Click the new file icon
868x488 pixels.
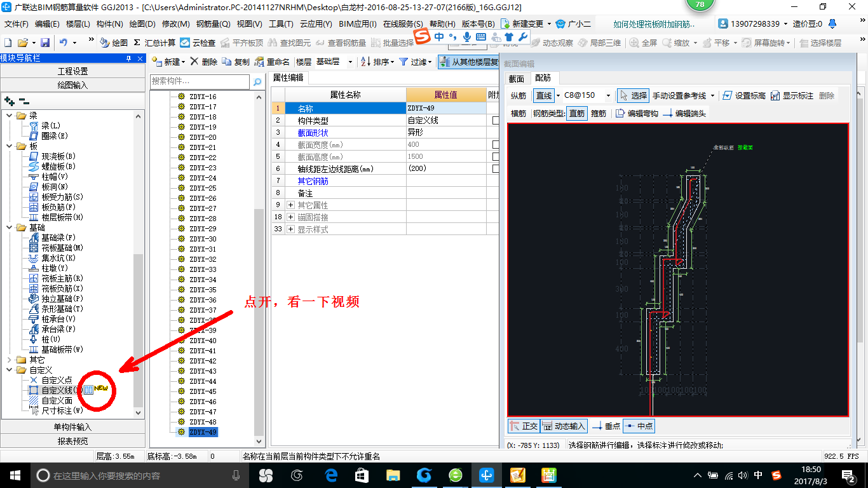tap(8, 43)
